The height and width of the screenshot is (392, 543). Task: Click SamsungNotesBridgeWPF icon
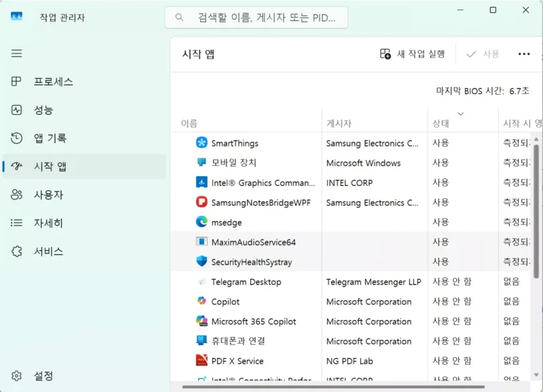pyautogui.click(x=202, y=201)
